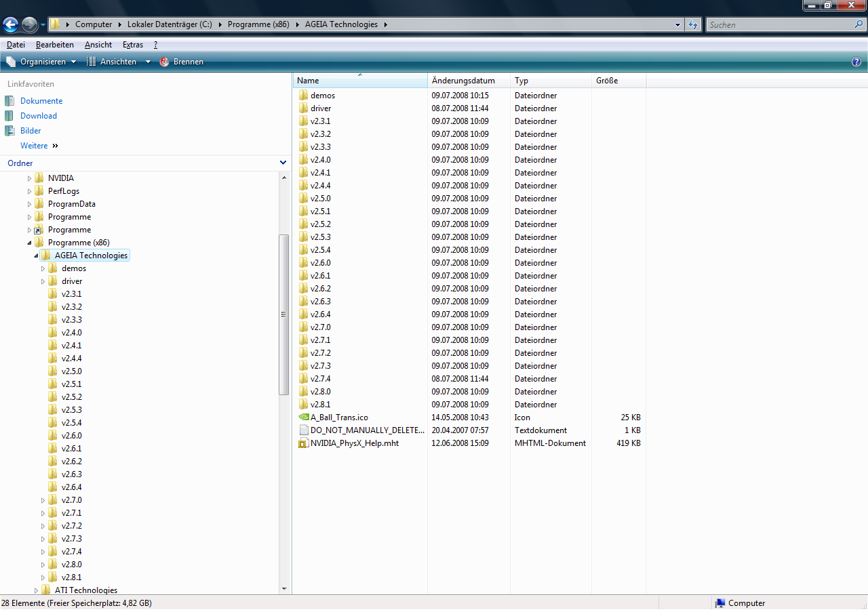The image size is (868, 610).
Task: Click the folder tree vertical scrollbar
Action: tap(284, 314)
